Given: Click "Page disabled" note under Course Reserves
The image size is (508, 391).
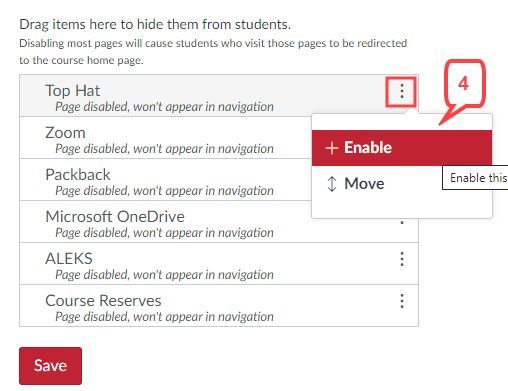Looking at the screenshot, I should pyautogui.click(x=164, y=316).
